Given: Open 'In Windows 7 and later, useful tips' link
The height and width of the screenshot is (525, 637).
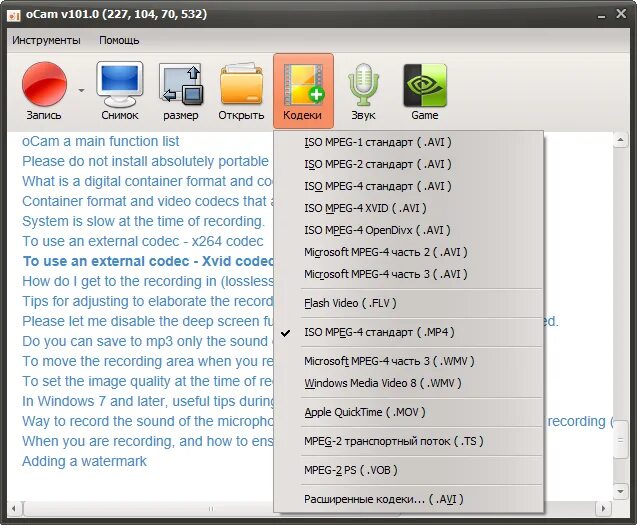Looking at the screenshot, I should (147, 401).
